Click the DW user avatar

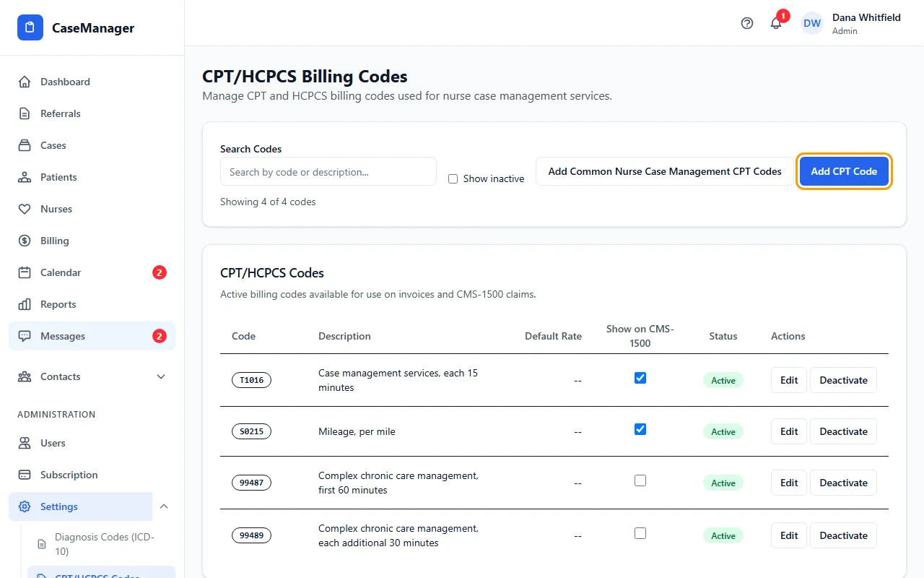click(812, 23)
